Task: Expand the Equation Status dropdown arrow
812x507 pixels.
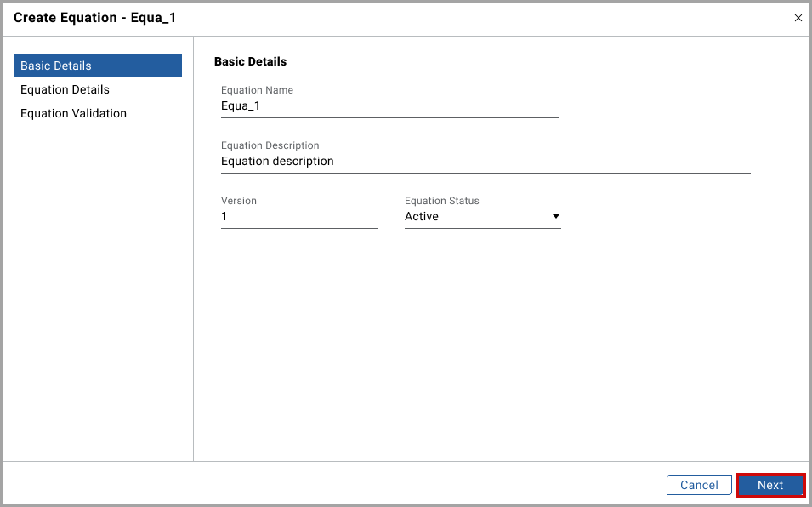Action: (x=556, y=217)
